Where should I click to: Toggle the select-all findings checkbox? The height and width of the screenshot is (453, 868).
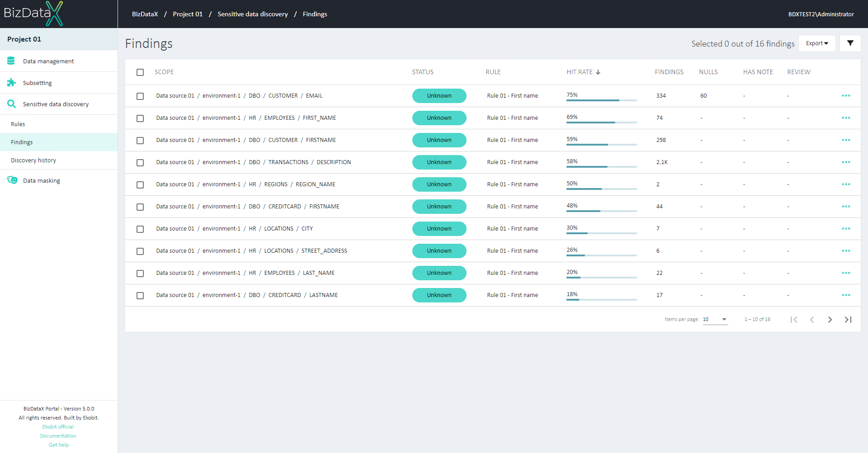[140, 72]
